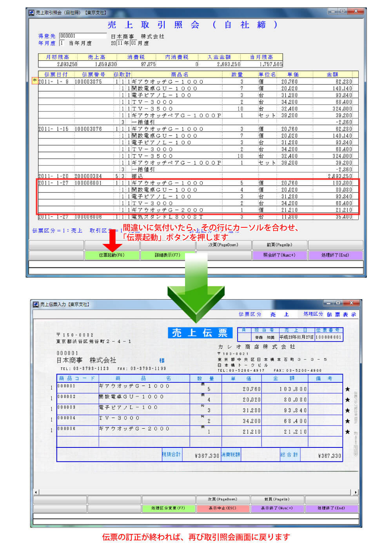Minimize the 売上取引照会 window

(333, 11)
